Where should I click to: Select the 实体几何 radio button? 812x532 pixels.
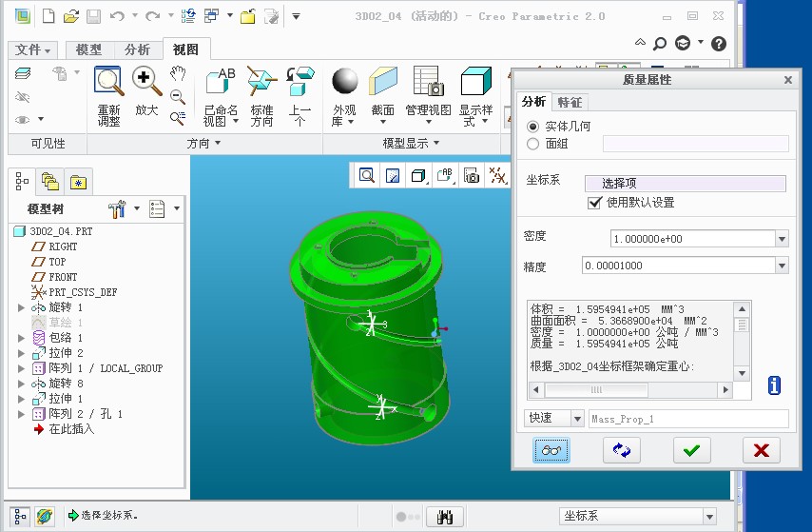pyautogui.click(x=532, y=127)
